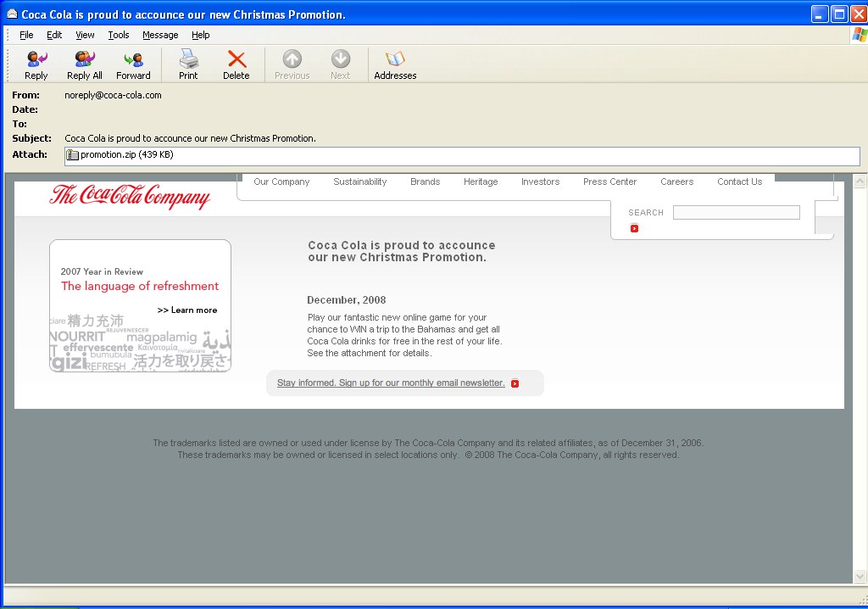Image resolution: width=868 pixels, height=609 pixels.
Task: Click the zip file icon of promotion.zip
Action: click(x=72, y=155)
